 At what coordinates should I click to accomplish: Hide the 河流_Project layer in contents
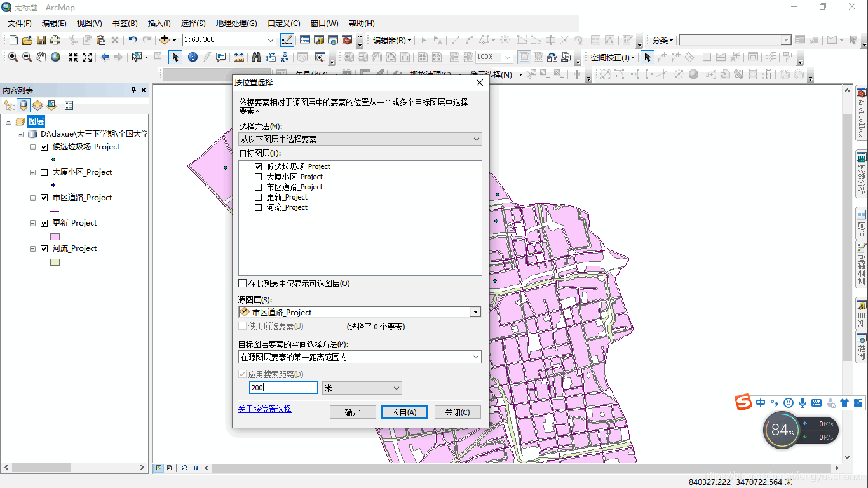[44, 248]
